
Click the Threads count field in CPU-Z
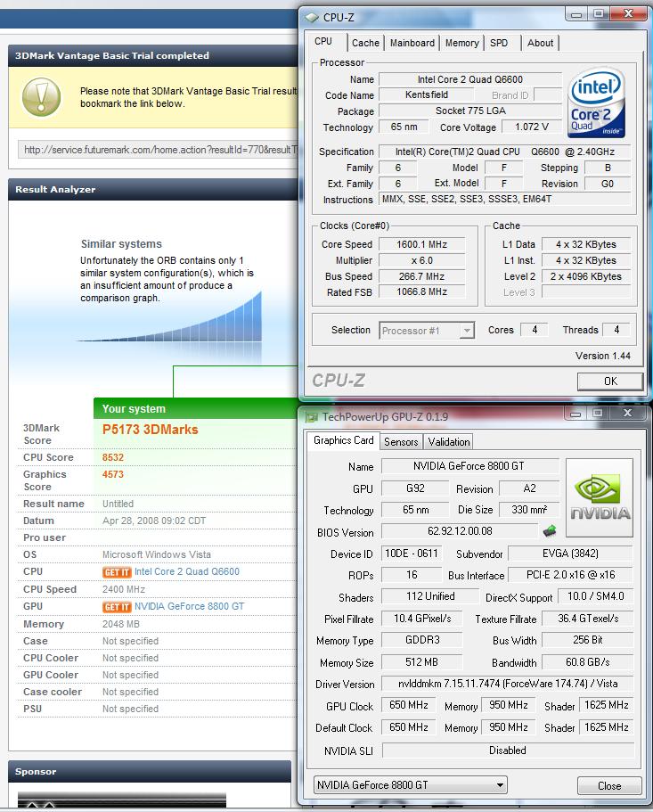616,330
